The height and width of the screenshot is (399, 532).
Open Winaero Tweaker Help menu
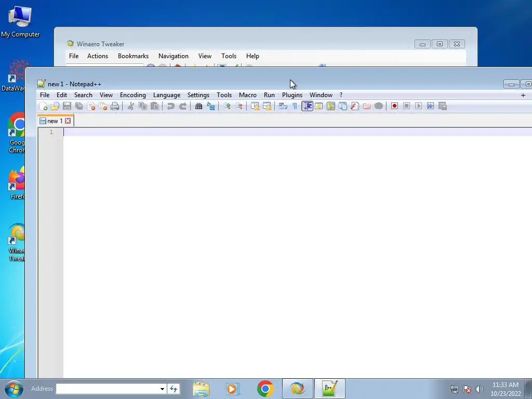252,56
